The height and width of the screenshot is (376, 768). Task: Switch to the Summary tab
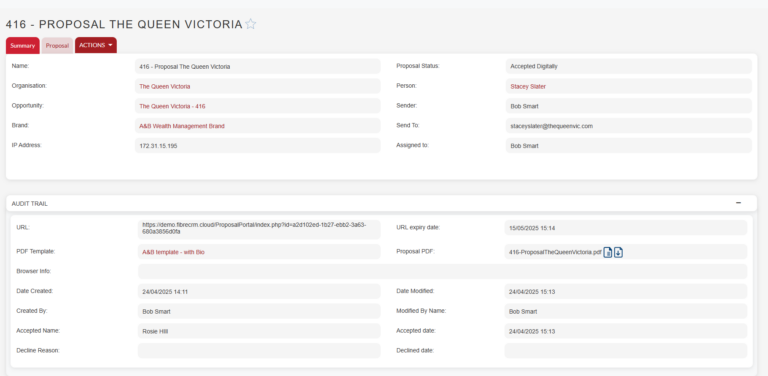pos(23,46)
